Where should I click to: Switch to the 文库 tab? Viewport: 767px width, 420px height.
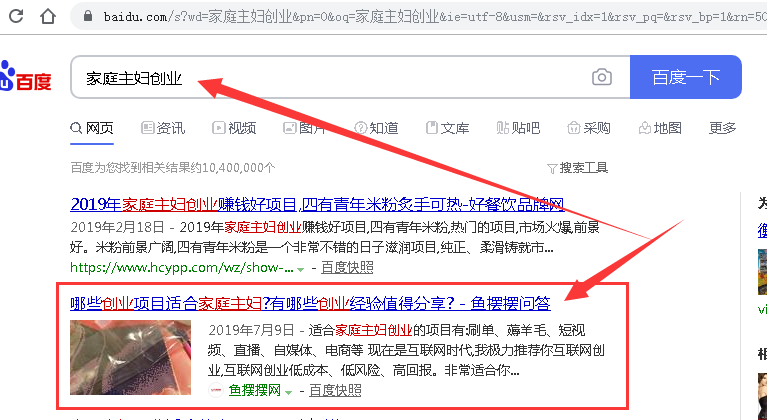click(x=448, y=128)
